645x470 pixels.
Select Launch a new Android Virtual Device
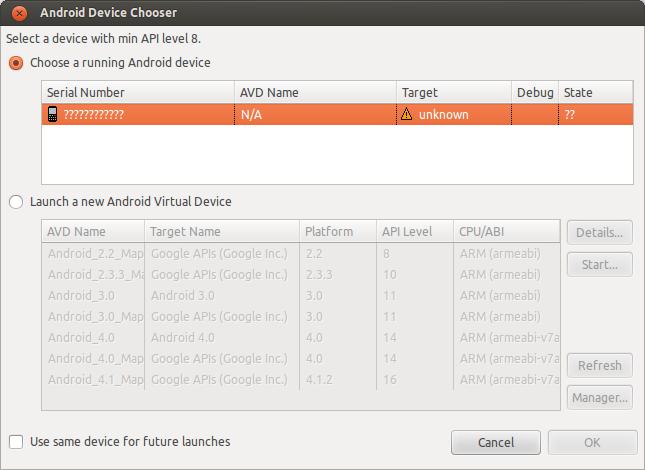(16, 202)
